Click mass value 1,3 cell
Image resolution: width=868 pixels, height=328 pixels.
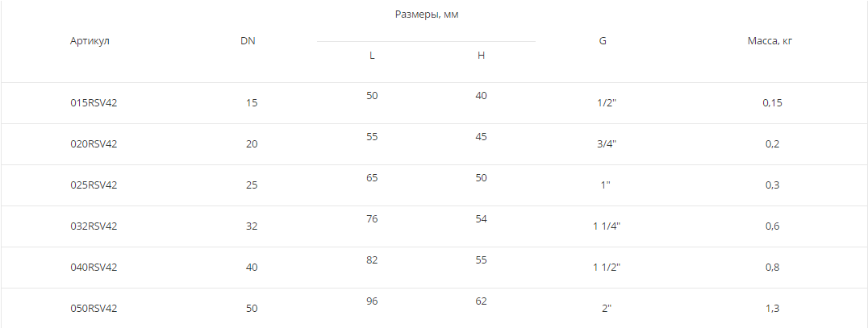coord(772,309)
